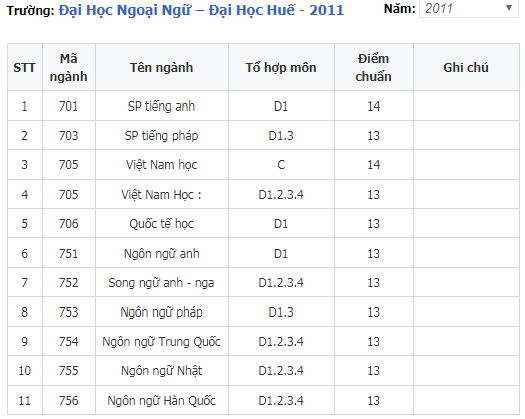Select the Ngôn ngữ Hàn Quốc cell
Viewport: 525px width, 419px height.
[162, 400]
